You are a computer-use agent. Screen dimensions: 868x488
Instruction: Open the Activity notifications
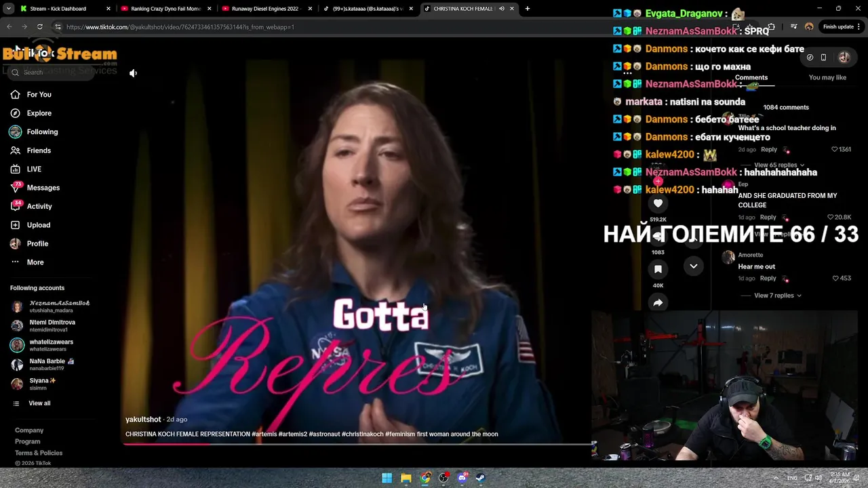point(31,206)
